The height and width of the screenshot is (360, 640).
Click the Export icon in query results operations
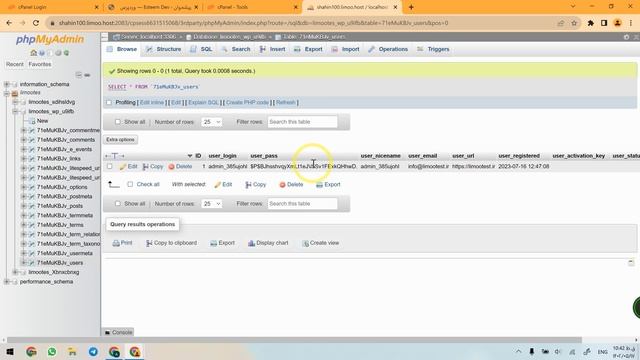[x=213, y=243]
